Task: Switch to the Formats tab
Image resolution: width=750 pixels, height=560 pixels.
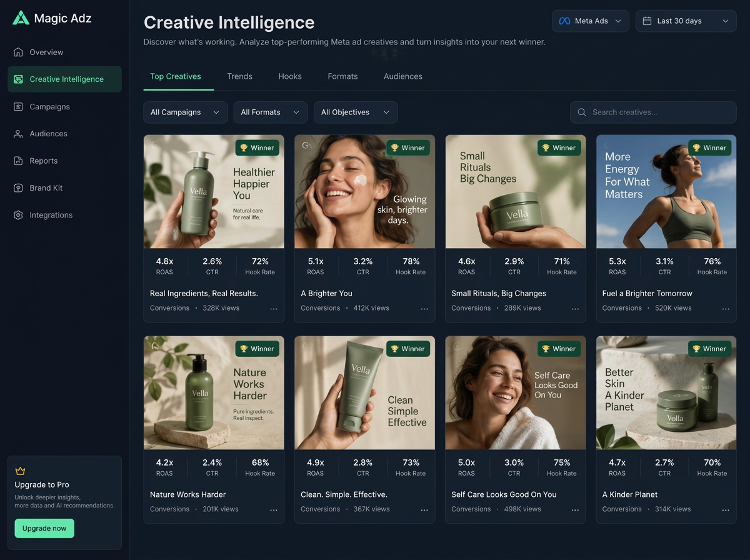Action: click(x=343, y=76)
